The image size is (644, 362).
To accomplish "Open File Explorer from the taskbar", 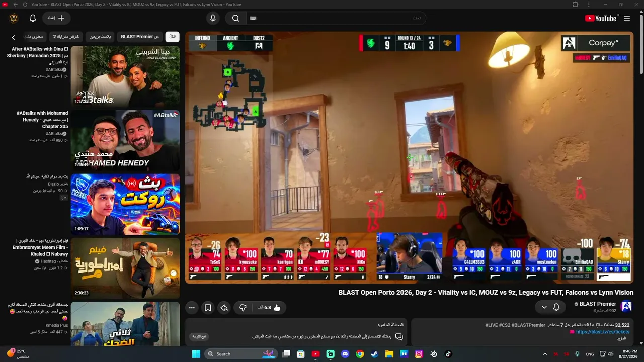I will tap(389, 354).
